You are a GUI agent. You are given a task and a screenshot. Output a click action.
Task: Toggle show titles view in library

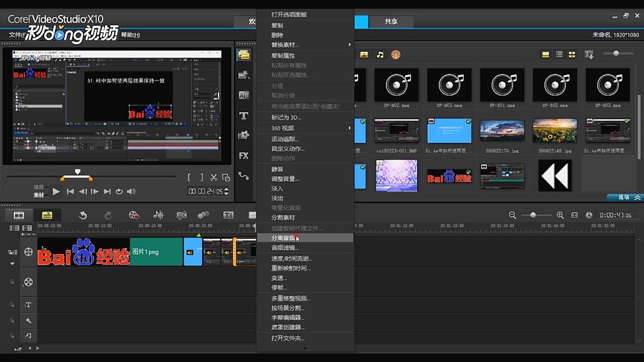pyautogui.click(x=545, y=54)
